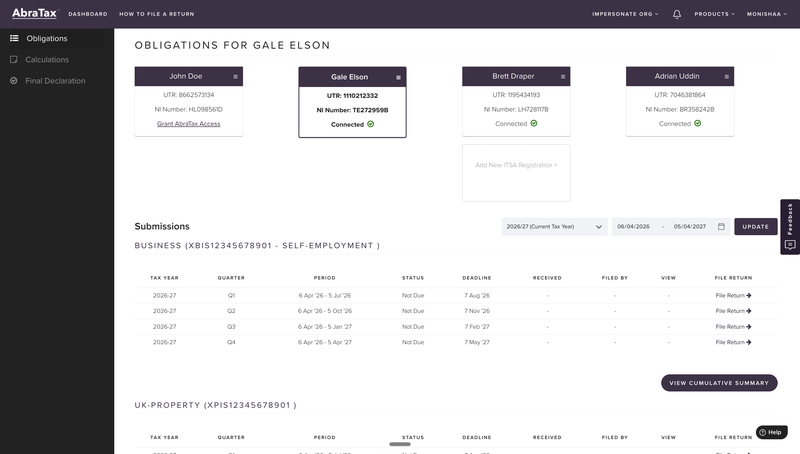Image resolution: width=800 pixels, height=454 pixels.
Task: Click the Update button
Action: click(756, 226)
